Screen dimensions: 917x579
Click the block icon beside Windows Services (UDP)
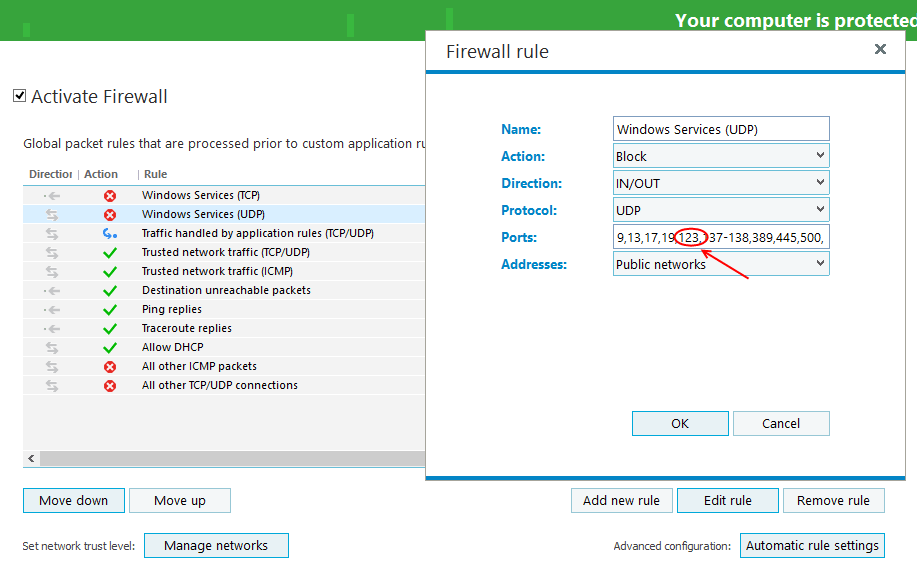(x=110, y=214)
